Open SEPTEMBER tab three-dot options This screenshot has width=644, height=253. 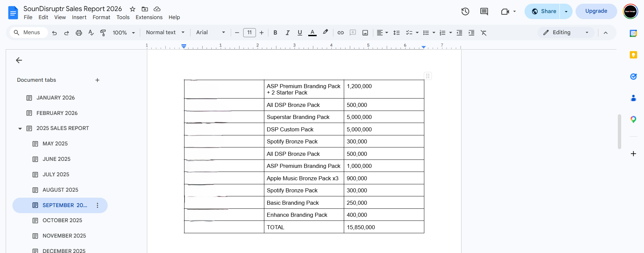(x=97, y=205)
